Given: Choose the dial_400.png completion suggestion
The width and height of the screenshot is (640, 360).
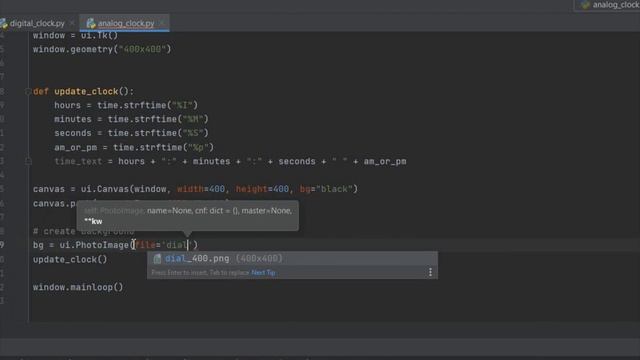Looking at the screenshot, I should pyautogui.click(x=292, y=258).
